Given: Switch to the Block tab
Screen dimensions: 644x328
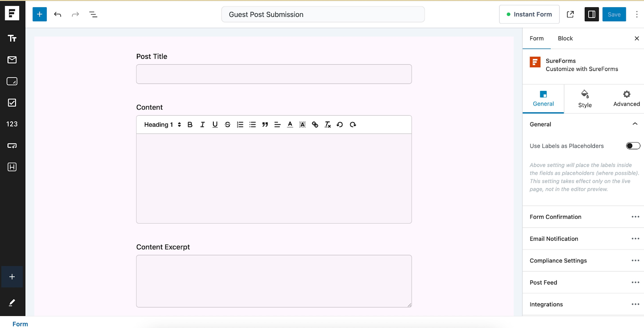Looking at the screenshot, I should pos(565,38).
